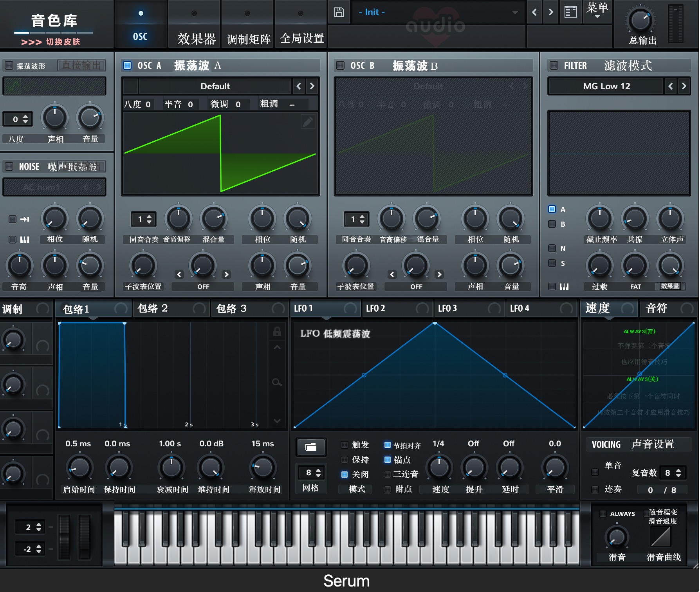Toggle envelope lock icon
This screenshot has height=592, width=700.
277,331
